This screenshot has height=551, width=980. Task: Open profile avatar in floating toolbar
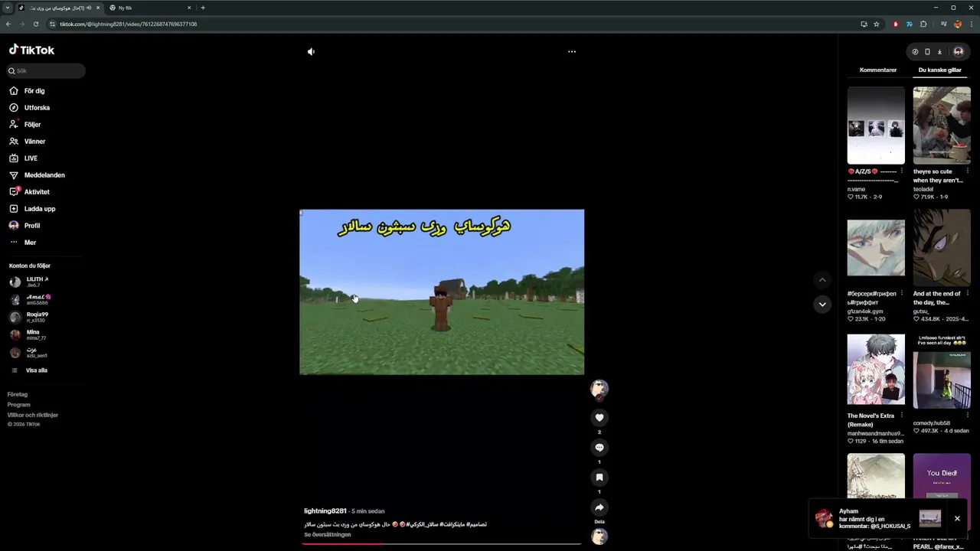(x=958, y=51)
